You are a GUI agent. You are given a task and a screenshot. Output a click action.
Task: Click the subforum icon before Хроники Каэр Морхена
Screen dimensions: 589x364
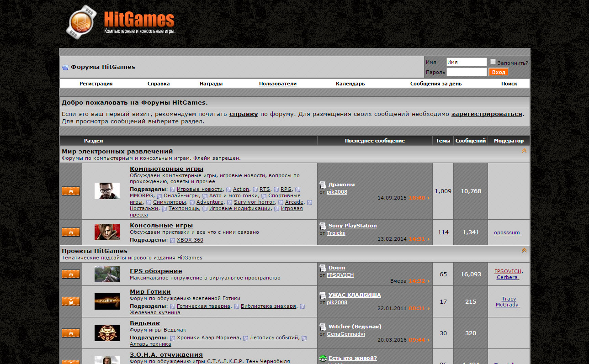click(172, 338)
